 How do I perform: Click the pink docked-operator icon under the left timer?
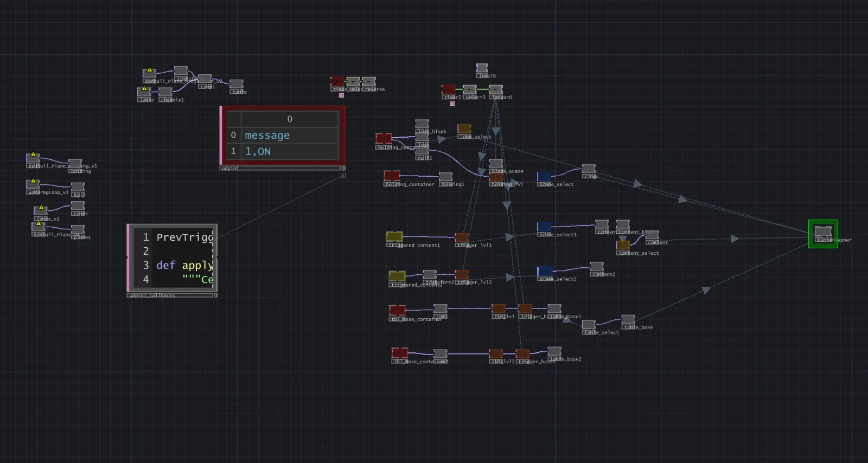coord(341,95)
